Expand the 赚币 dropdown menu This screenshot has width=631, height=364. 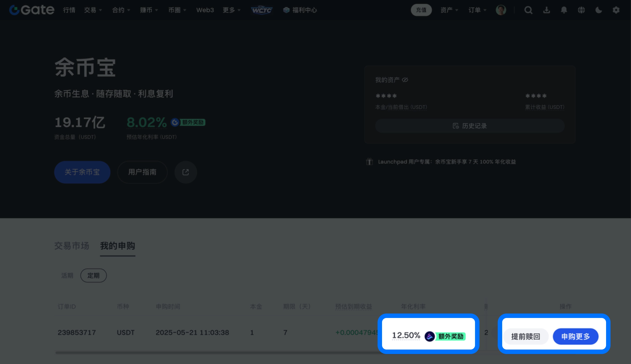coord(149,10)
